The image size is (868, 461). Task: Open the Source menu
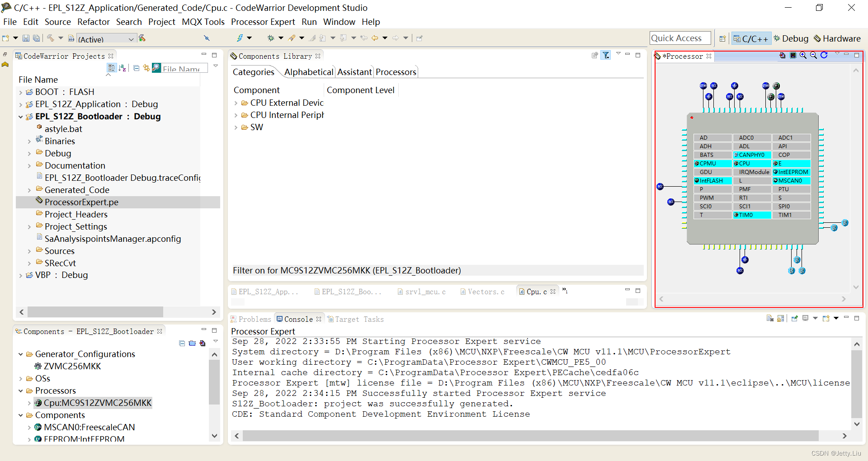(x=57, y=22)
